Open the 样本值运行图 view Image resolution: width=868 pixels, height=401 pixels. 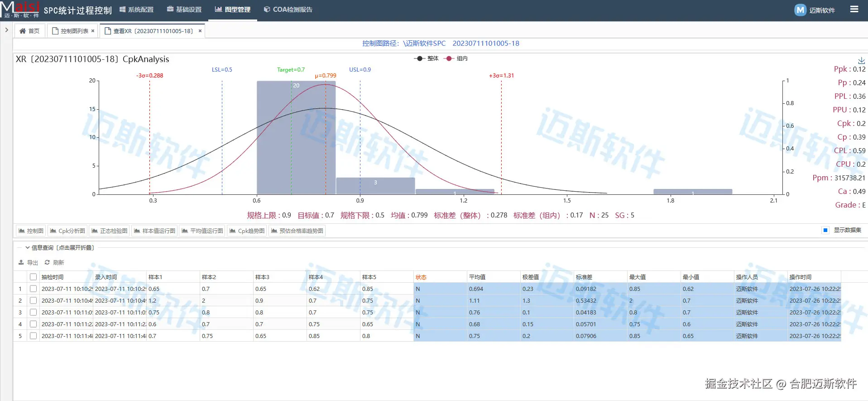click(x=154, y=231)
